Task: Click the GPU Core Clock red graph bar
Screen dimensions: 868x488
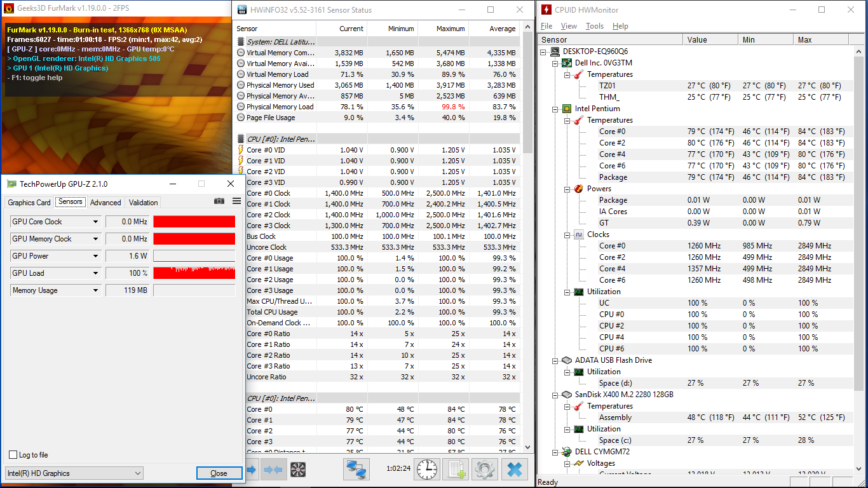Action: tap(194, 222)
